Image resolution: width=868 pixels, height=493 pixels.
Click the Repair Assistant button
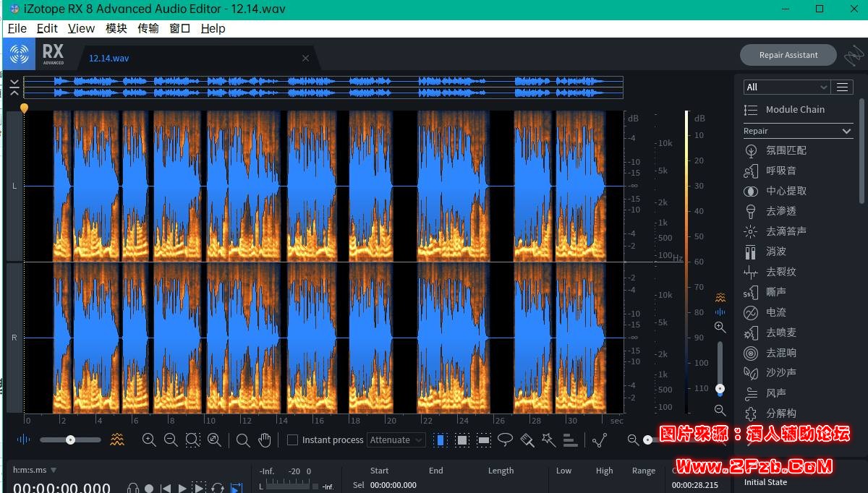point(788,55)
